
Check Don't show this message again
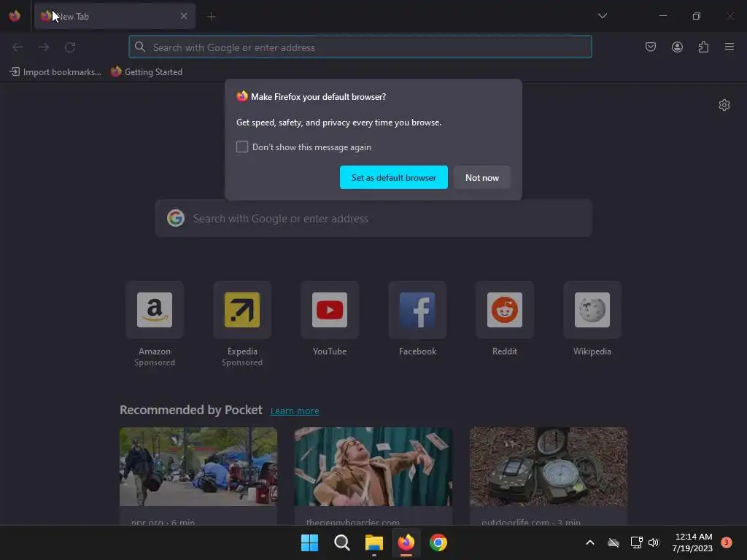click(242, 147)
